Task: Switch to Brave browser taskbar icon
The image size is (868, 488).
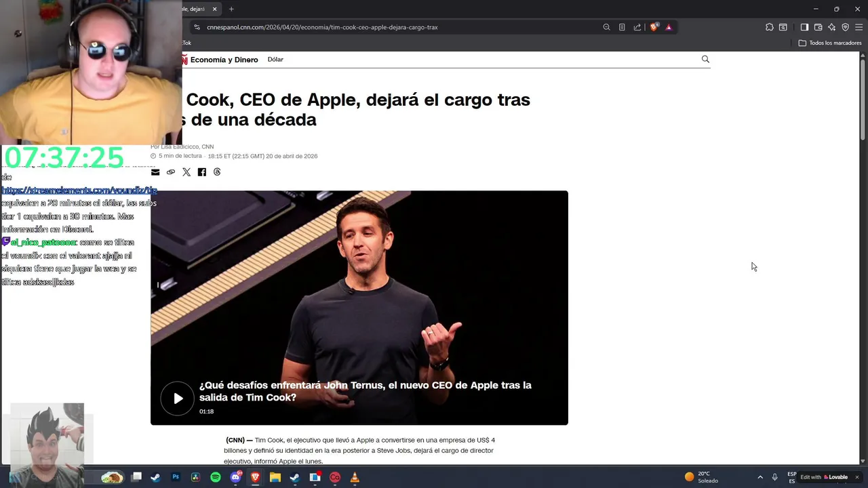Action: [x=255, y=477]
